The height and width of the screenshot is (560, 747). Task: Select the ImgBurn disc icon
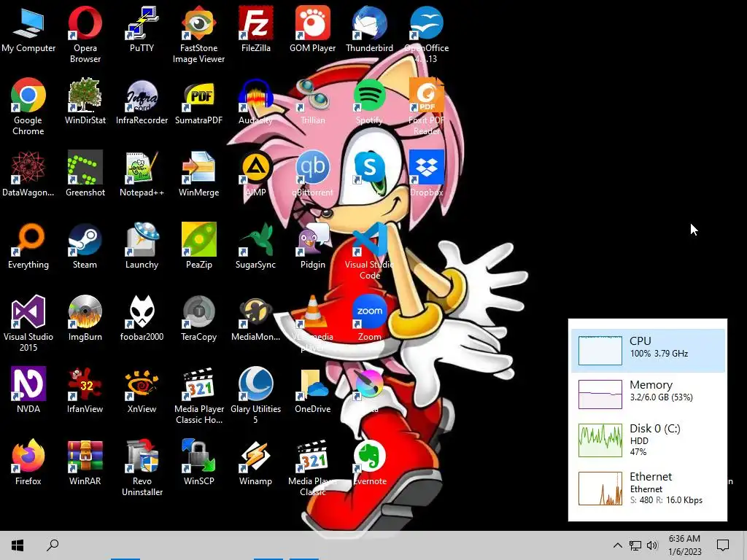(x=85, y=311)
